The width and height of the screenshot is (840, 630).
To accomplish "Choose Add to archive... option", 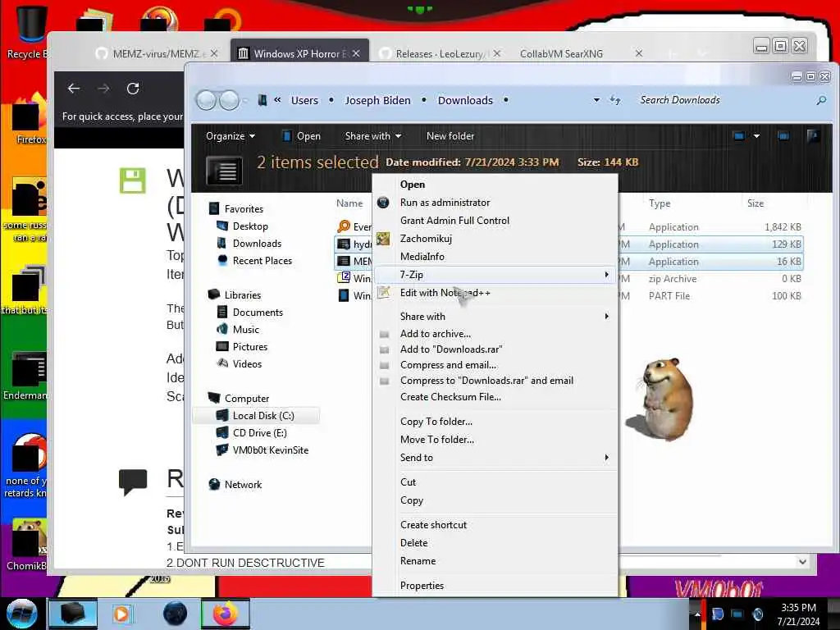I will (495, 334).
